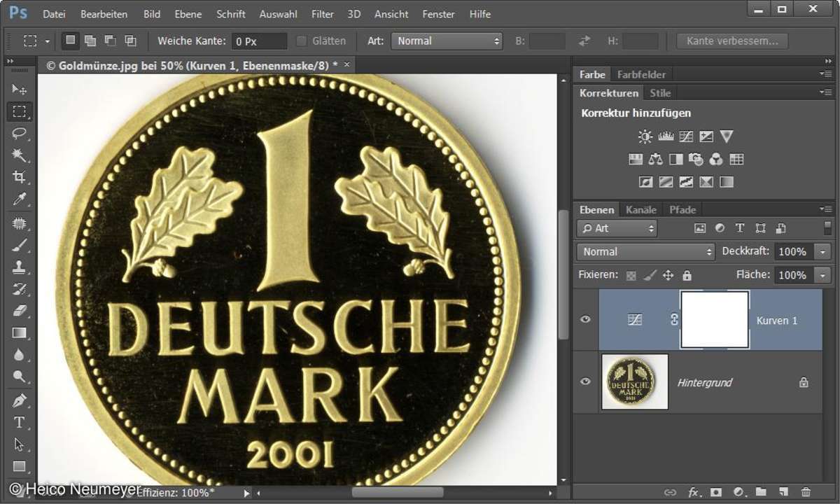Hide the Kurven 1 layer

click(x=586, y=320)
